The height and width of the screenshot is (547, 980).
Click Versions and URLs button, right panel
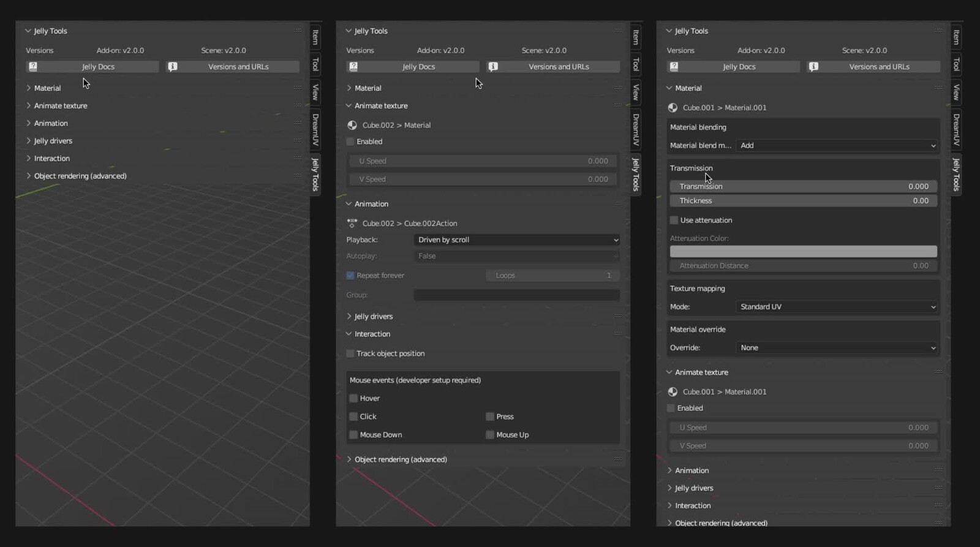point(873,66)
